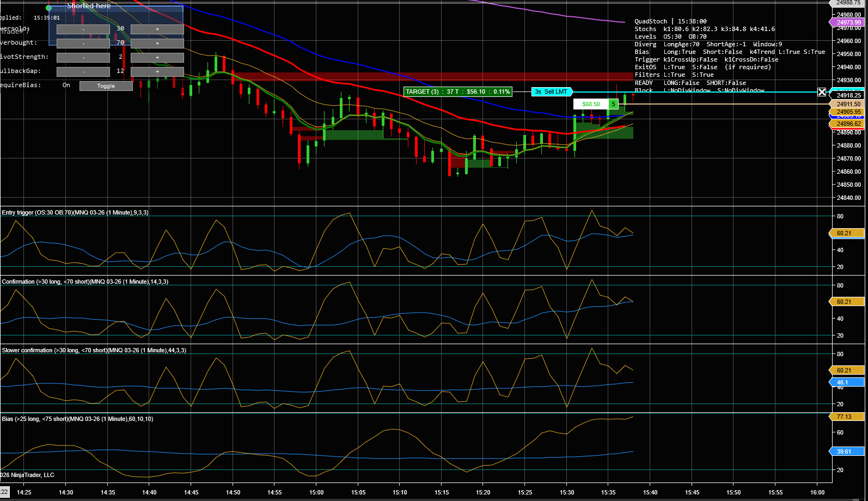Screen dimensions: 868x501
Task: Click the 24911.50 entry price marker
Action: coord(847,104)
